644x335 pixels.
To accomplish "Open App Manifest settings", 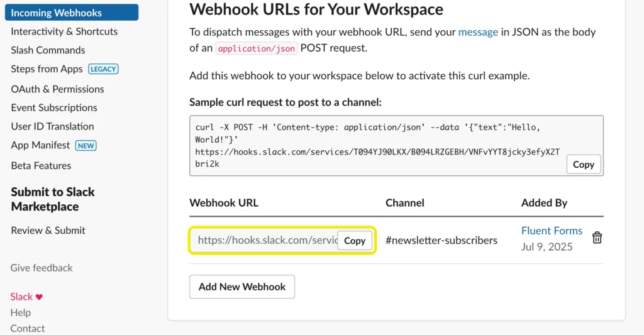I will coord(40,145).
